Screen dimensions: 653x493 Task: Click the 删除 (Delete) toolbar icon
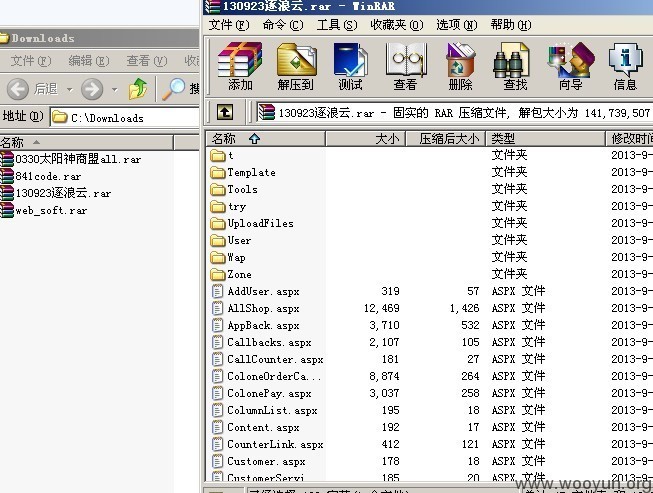460,60
